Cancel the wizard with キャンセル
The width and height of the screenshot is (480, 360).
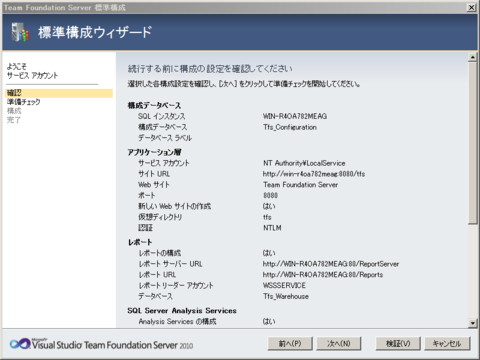447,343
